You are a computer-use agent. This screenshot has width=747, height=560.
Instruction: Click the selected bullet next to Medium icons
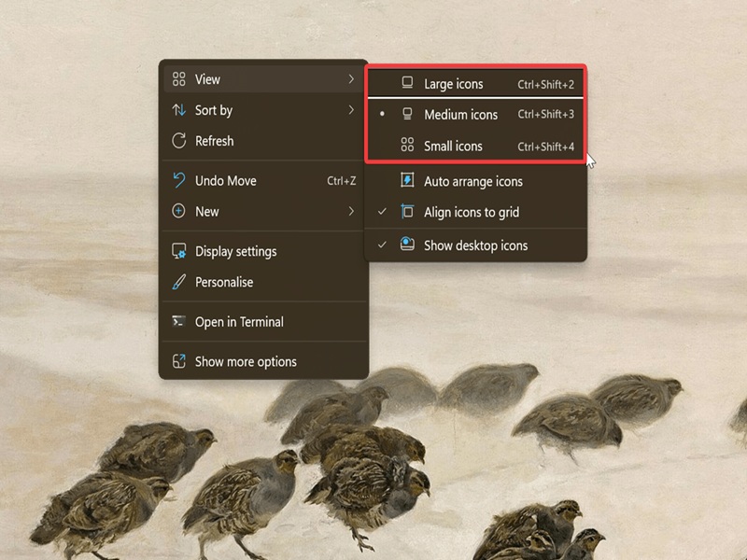pos(382,114)
